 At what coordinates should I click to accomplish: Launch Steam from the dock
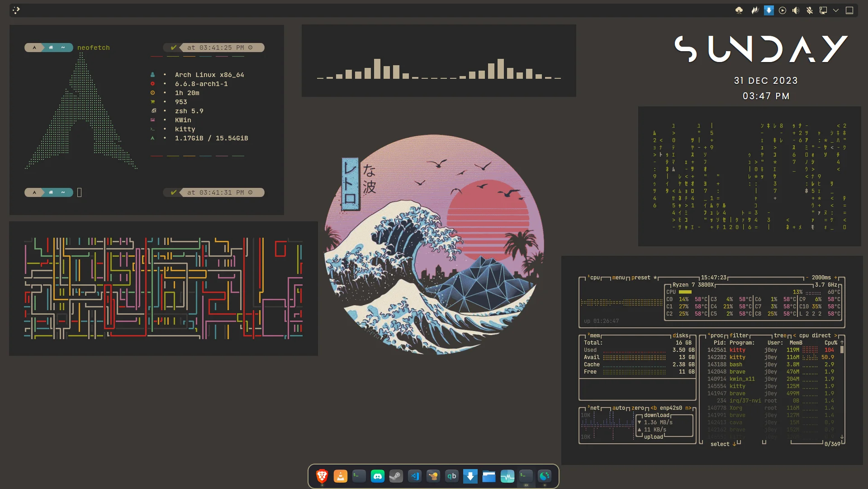click(396, 476)
